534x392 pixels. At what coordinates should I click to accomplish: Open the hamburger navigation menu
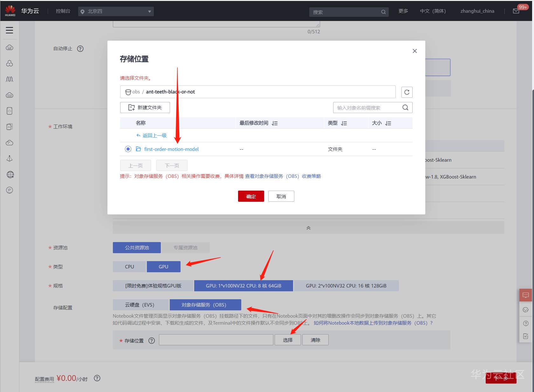[10, 30]
